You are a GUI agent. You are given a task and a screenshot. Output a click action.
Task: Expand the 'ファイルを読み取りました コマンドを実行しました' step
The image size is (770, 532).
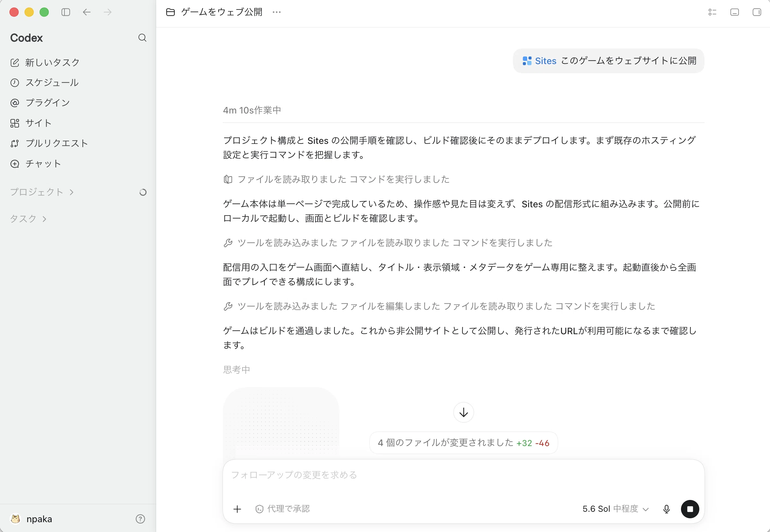pyautogui.click(x=336, y=179)
